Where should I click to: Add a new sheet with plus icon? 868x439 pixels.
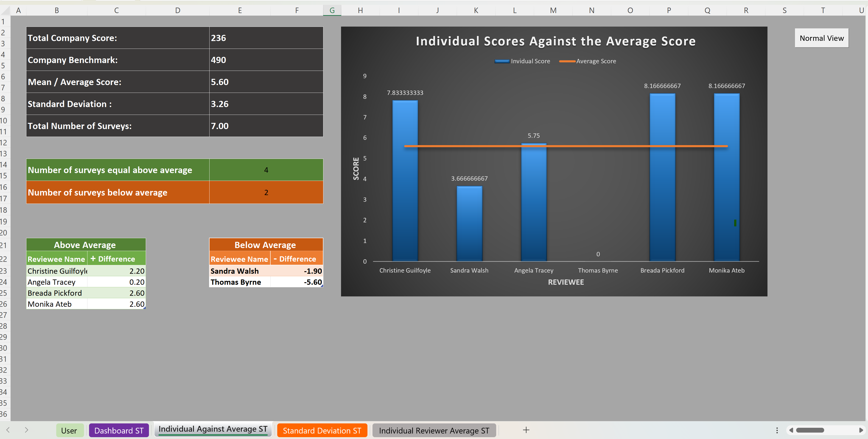[x=526, y=430]
